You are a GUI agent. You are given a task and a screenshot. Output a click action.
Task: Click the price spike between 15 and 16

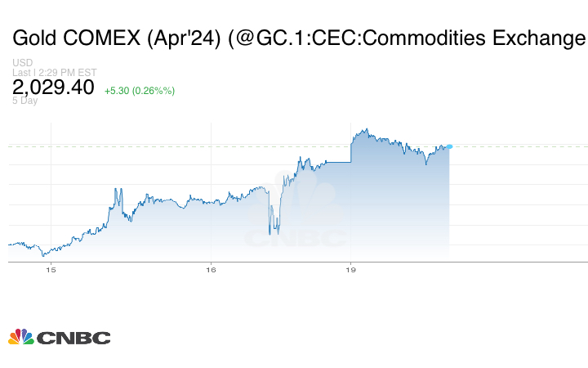click(118, 191)
